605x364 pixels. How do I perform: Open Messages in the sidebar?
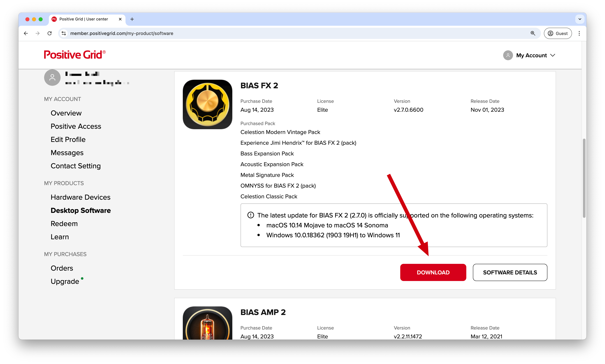coord(67,153)
